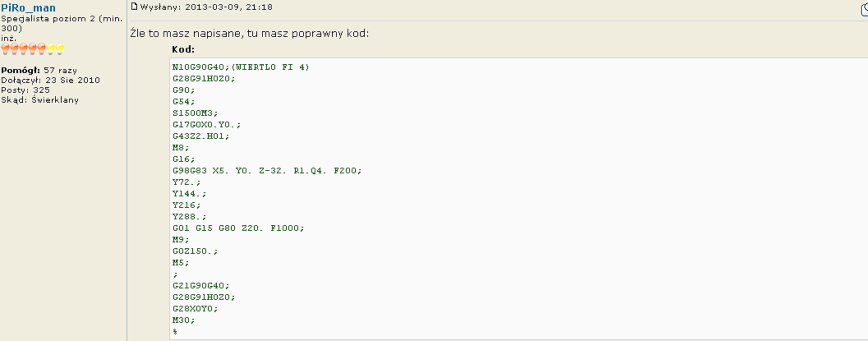Click the S1500M3; spindle code line
This screenshot has height=341, width=868.
[x=195, y=113]
